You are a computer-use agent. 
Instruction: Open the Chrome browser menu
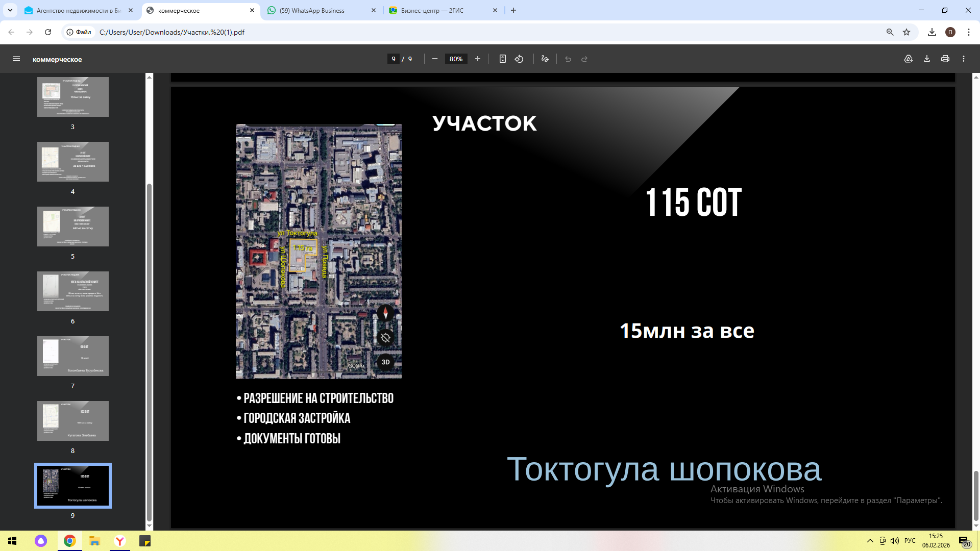969,32
